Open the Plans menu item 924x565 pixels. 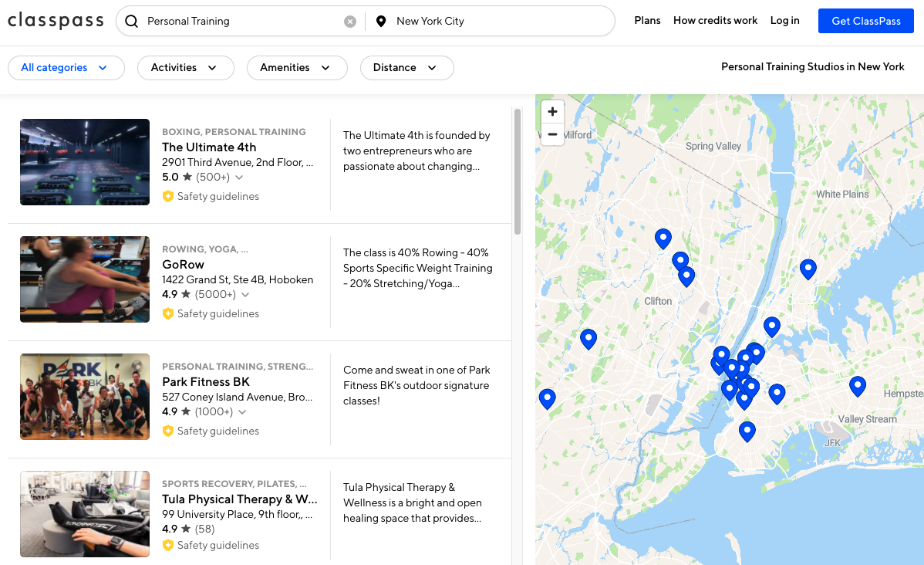click(x=647, y=21)
